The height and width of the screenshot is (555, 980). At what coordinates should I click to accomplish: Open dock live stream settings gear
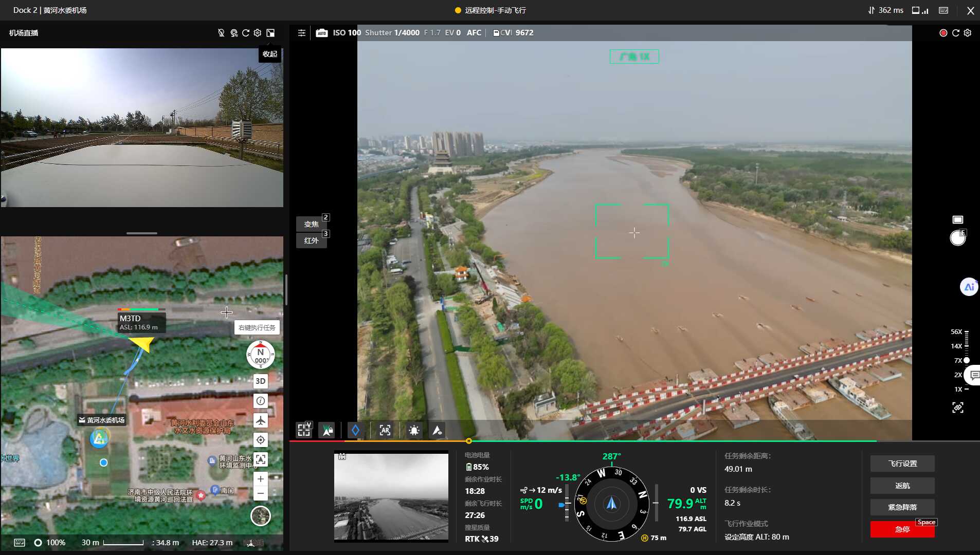tap(258, 33)
